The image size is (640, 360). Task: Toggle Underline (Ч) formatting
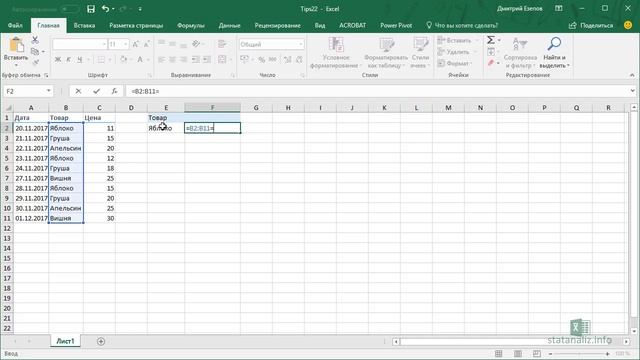tap(79, 60)
